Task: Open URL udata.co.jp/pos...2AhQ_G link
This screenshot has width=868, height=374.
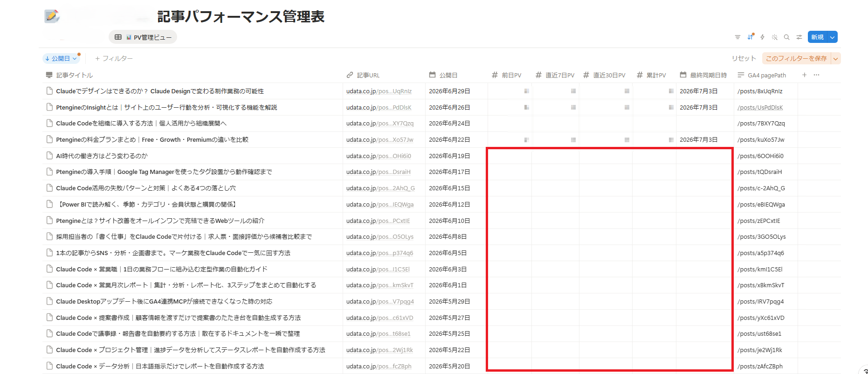Action: (x=380, y=188)
